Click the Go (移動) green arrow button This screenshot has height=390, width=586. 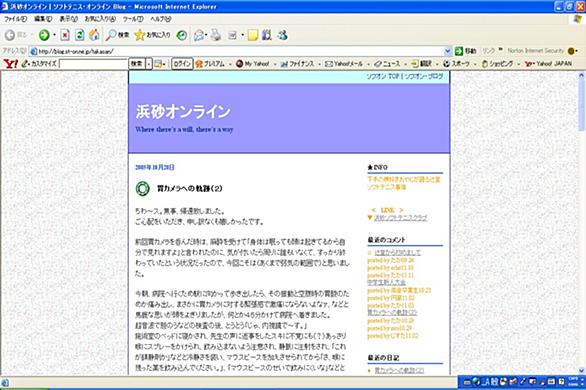point(466,51)
